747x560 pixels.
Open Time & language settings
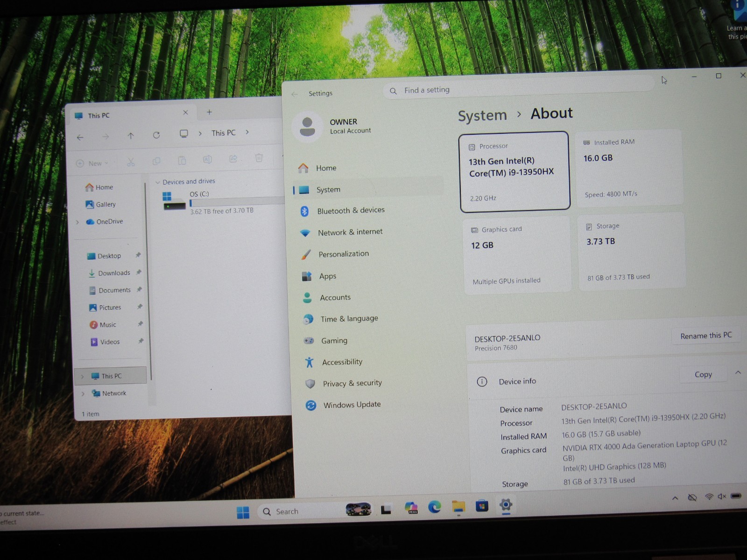tap(349, 319)
